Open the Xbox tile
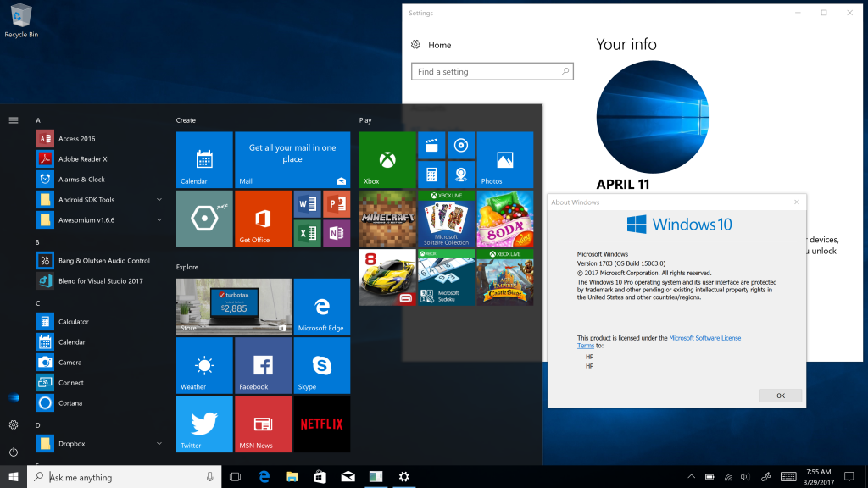Image resolution: width=868 pixels, height=488 pixels. pyautogui.click(x=387, y=159)
